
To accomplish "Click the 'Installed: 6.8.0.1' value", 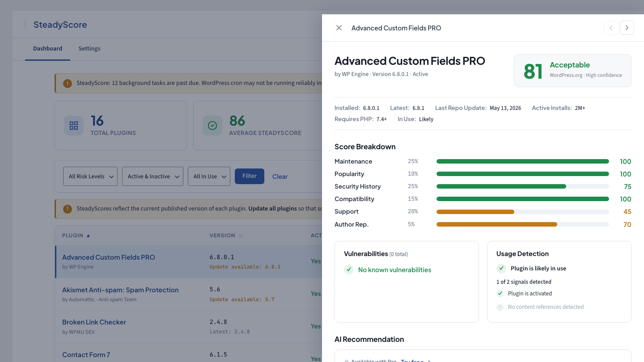I will (371, 108).
